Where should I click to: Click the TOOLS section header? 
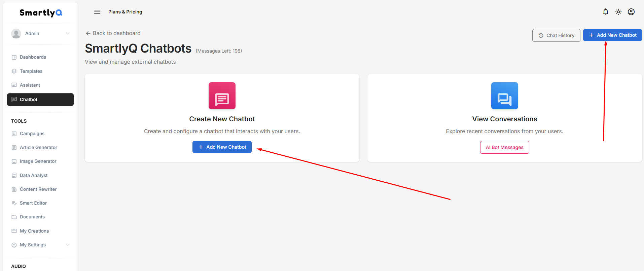coord(19,121)
